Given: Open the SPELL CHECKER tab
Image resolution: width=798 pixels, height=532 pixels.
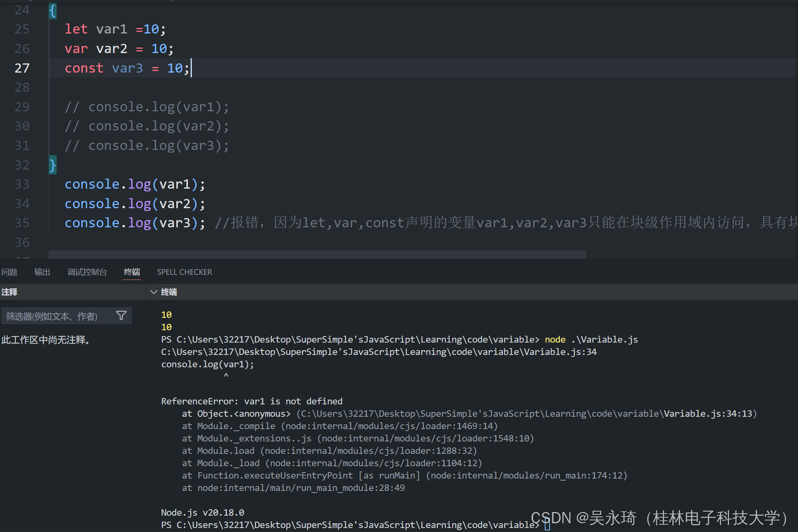Looking at the screenshot, I should click(184, 272).
